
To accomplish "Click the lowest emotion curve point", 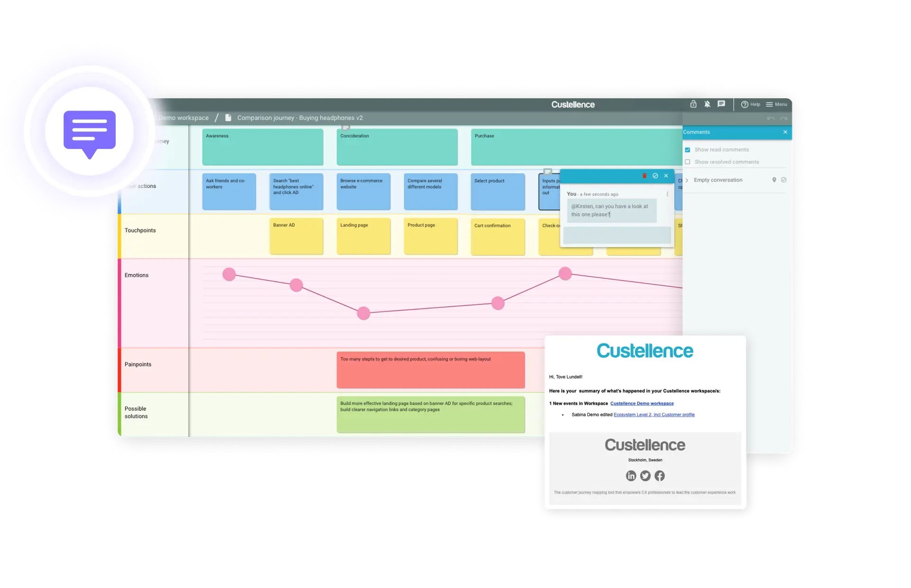I will pos(363,313).
